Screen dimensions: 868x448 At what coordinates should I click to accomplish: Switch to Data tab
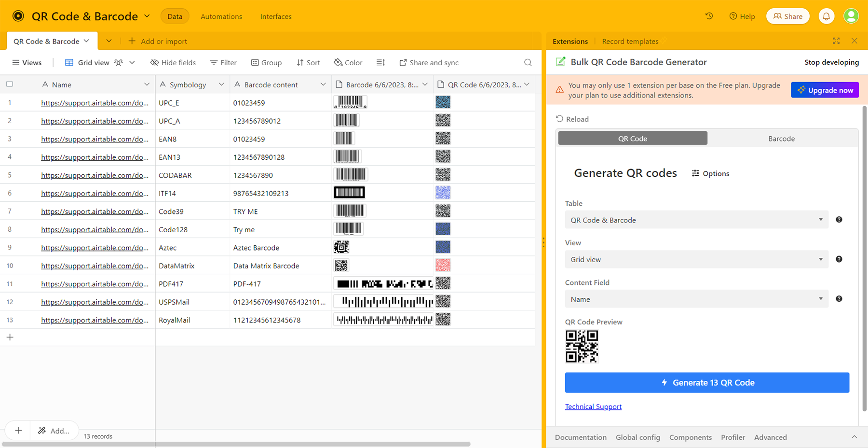coord(175,16)
